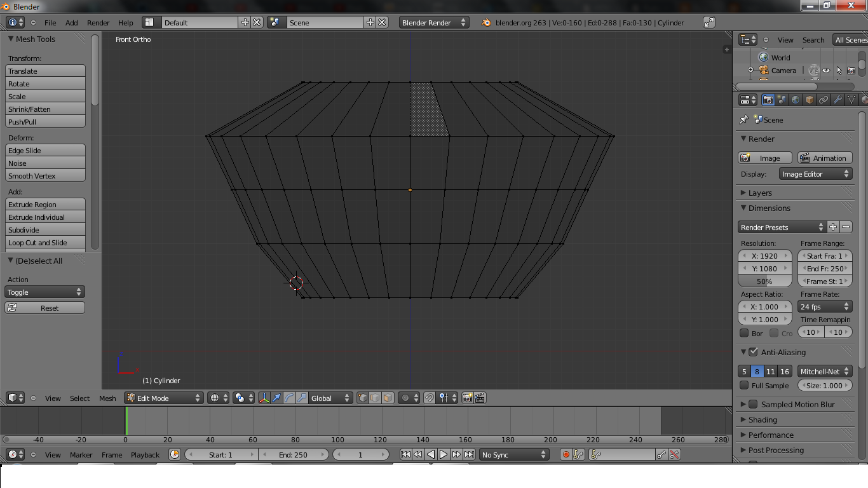This screenshot has height=488, width=868.
Task: Open the Render properties tab with camera icon
Action: [768, 99]
